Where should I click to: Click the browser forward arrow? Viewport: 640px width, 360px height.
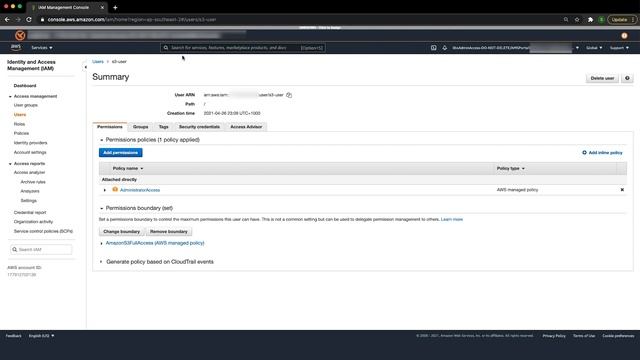tap(18, 19)
